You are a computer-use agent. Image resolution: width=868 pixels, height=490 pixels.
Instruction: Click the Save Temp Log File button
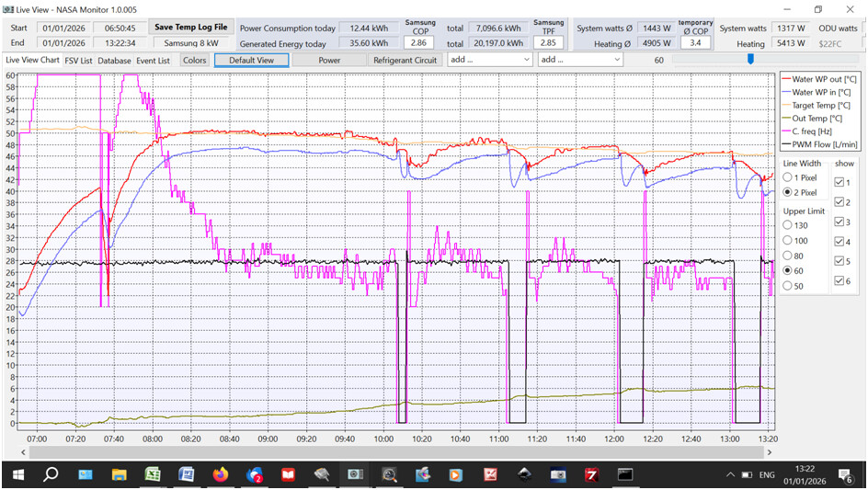(189, 28)
